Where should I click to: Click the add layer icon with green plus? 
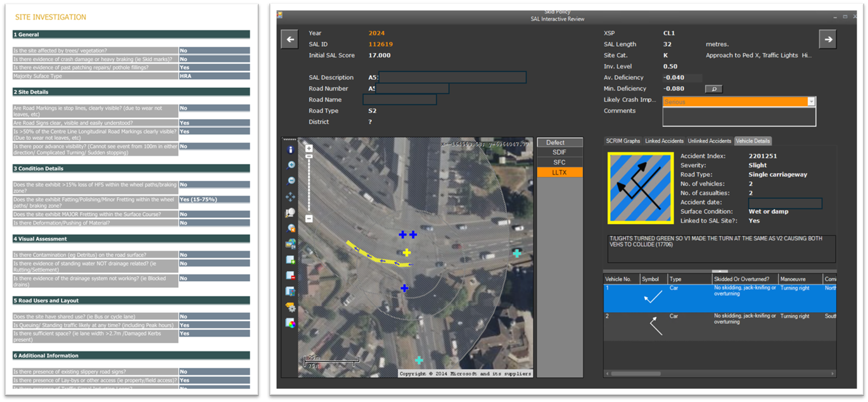(290, 260)
